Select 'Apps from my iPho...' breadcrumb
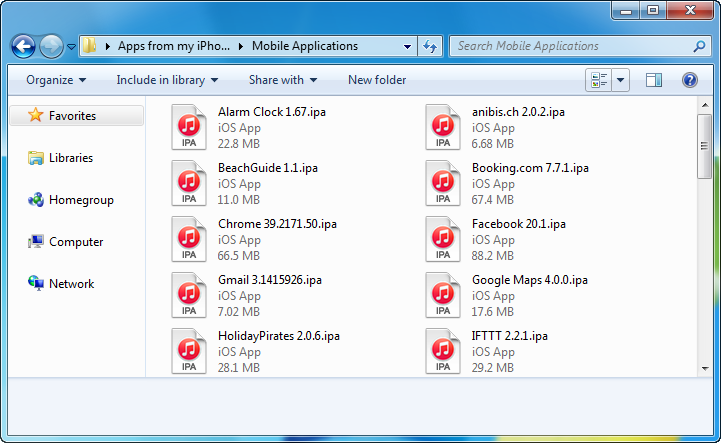Viewport: 721px width, 443px height. pos(174,46)
